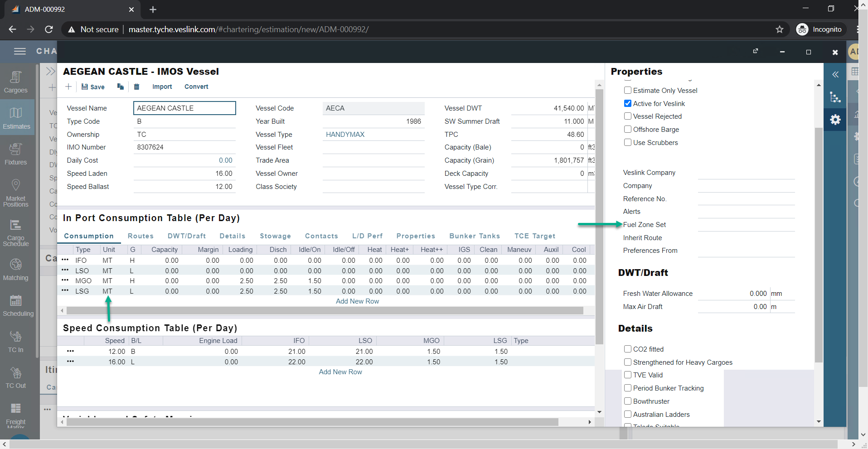Open row options for IFO consumption row
This screenshot has height=449, width=868.
[x=65, y=260]
